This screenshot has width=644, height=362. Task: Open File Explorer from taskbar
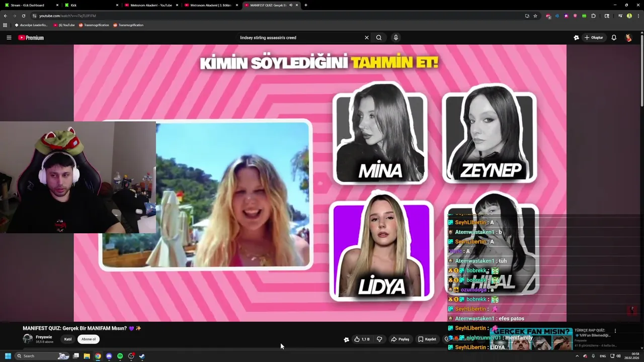point(87,356)
